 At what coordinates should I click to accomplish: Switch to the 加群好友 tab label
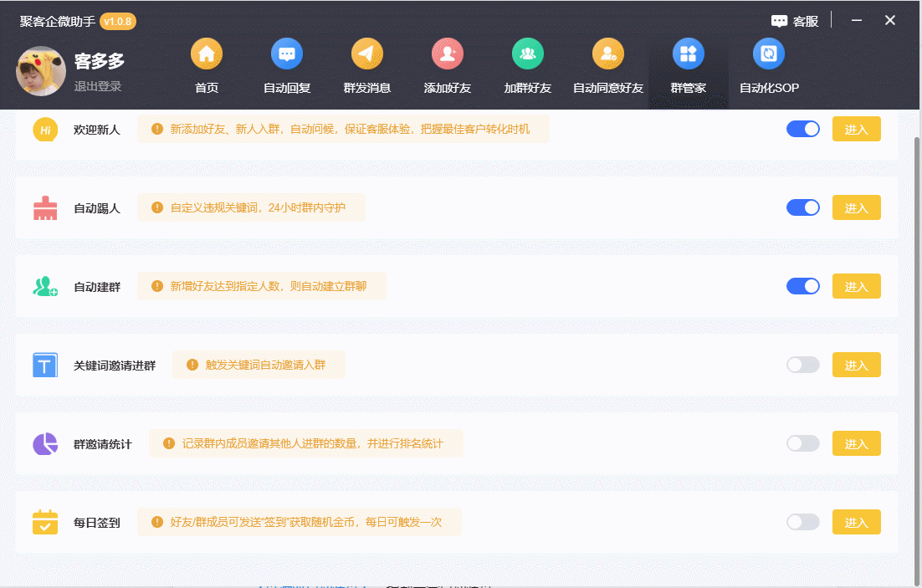coord(528,88)
